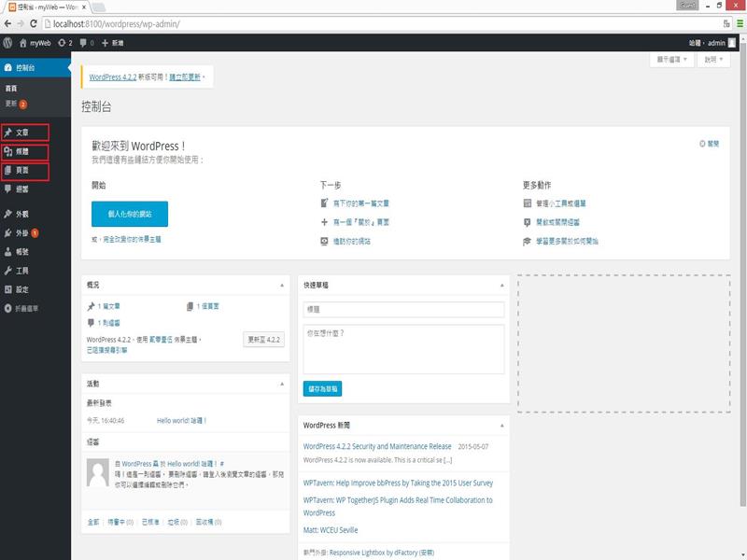Click manage widgets icon under 更多動作
Image resolution: width=747 pixels, height=560 pixels.
pos(528,203)
